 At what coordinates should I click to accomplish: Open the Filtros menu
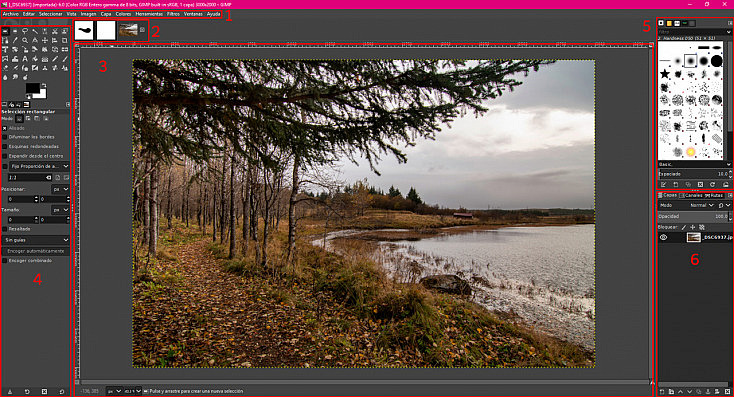(173, 14)
